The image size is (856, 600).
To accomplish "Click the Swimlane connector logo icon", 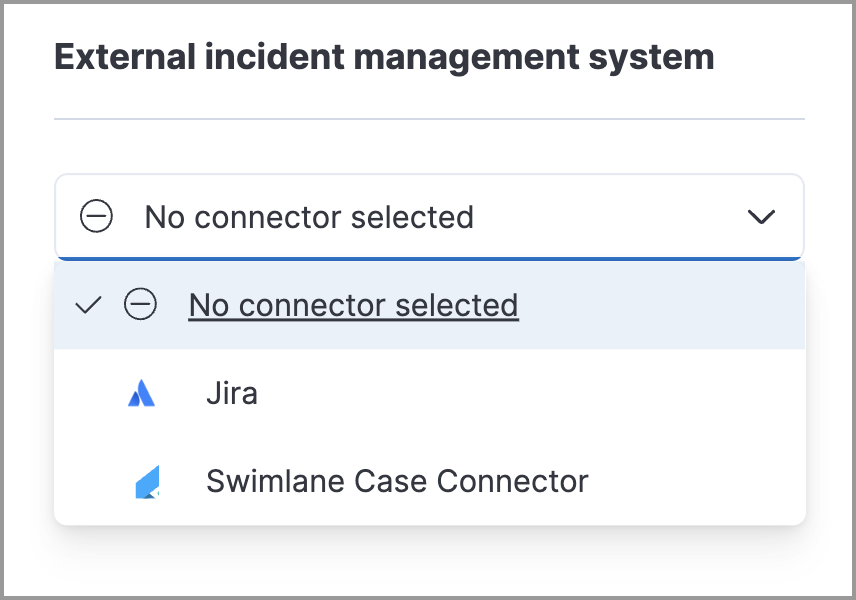I will (146, 481).
